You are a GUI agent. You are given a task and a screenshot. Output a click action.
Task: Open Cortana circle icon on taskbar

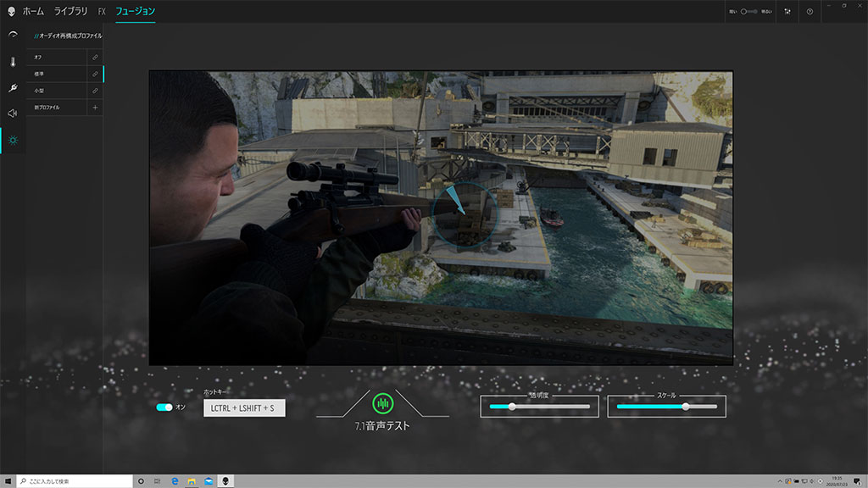141,481
